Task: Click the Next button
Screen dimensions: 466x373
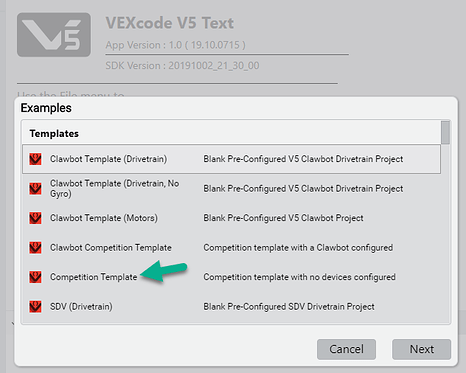Action: point(421,349)
